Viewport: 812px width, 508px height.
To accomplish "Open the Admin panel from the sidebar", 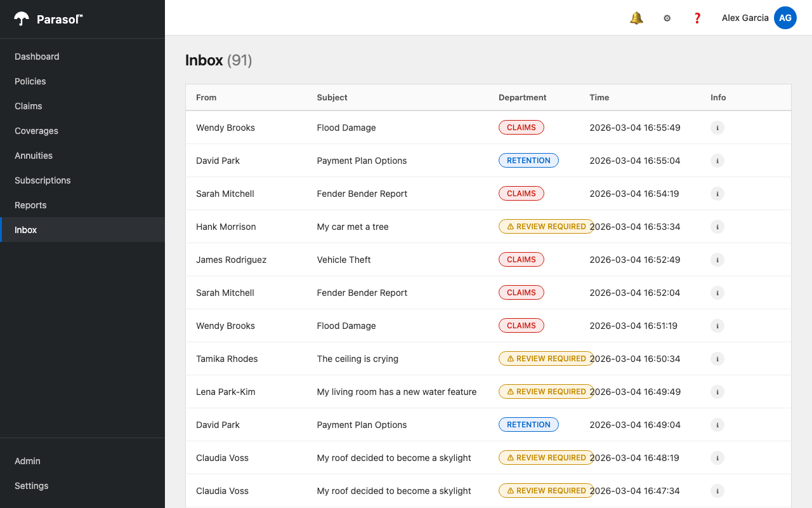I will tap(27, 461).
